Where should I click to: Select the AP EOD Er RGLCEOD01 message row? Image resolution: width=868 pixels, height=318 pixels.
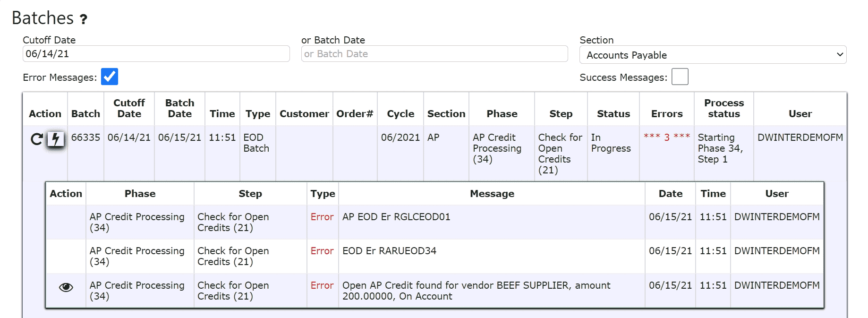pyautogui.click(x=396, y=217)
